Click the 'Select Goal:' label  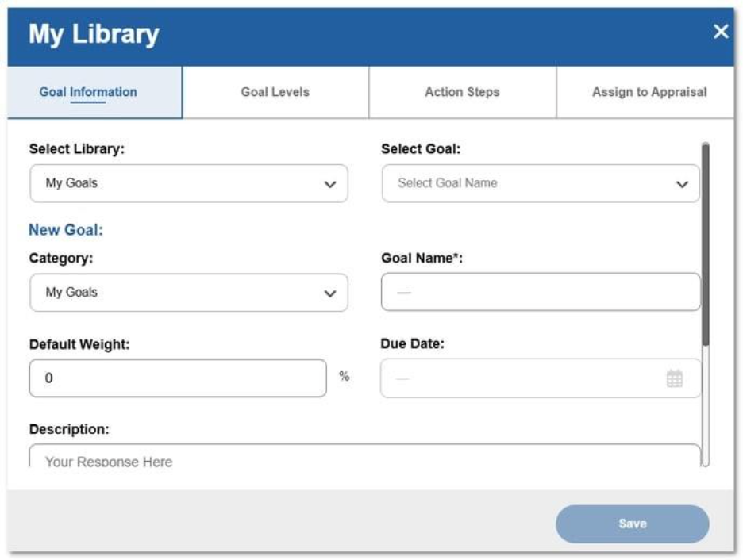(421, 148)
